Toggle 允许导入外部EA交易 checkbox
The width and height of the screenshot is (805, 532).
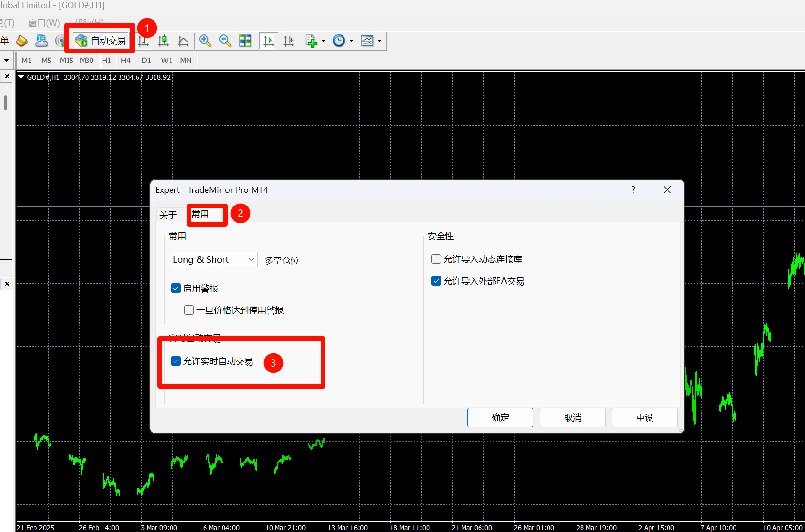pos(436,281)
